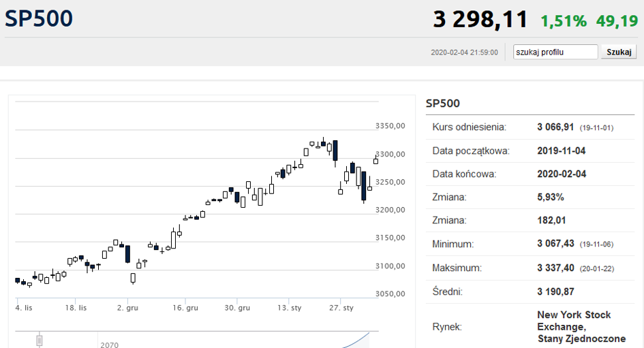644x348 pixels.
Task: Click the Minimum value 3 067,43
Action: (x=556, y=244)
